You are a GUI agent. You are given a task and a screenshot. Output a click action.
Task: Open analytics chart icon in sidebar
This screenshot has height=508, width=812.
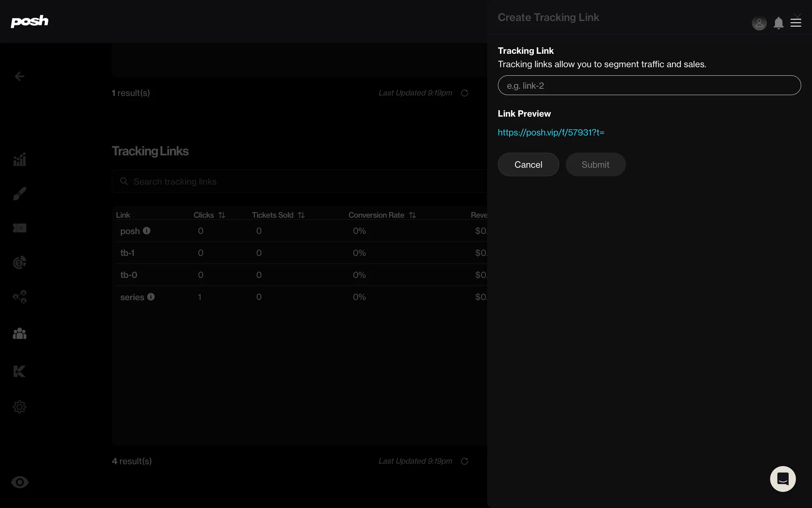point(19,160)
